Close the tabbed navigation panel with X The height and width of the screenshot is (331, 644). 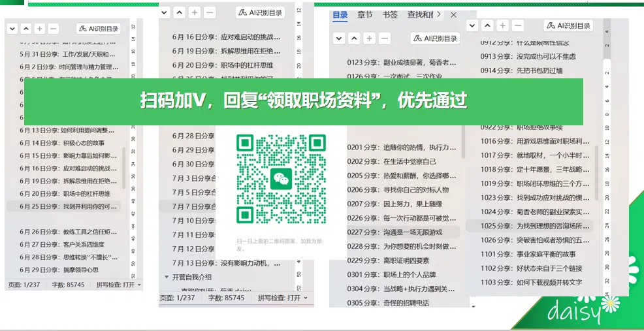pyautogui.click(x=453, y=15)
